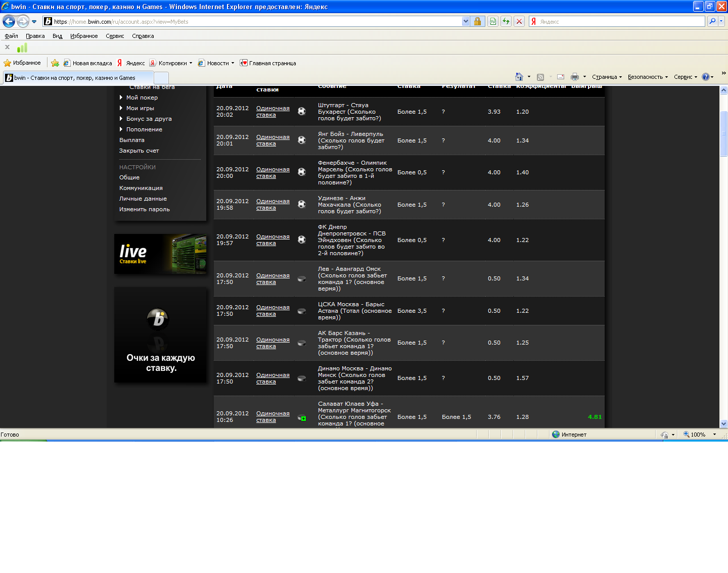728x573 pixels.
Task: Click soccer ball icon in Фенербахче row
Action: pyautogui.click(x=302, y=172)
